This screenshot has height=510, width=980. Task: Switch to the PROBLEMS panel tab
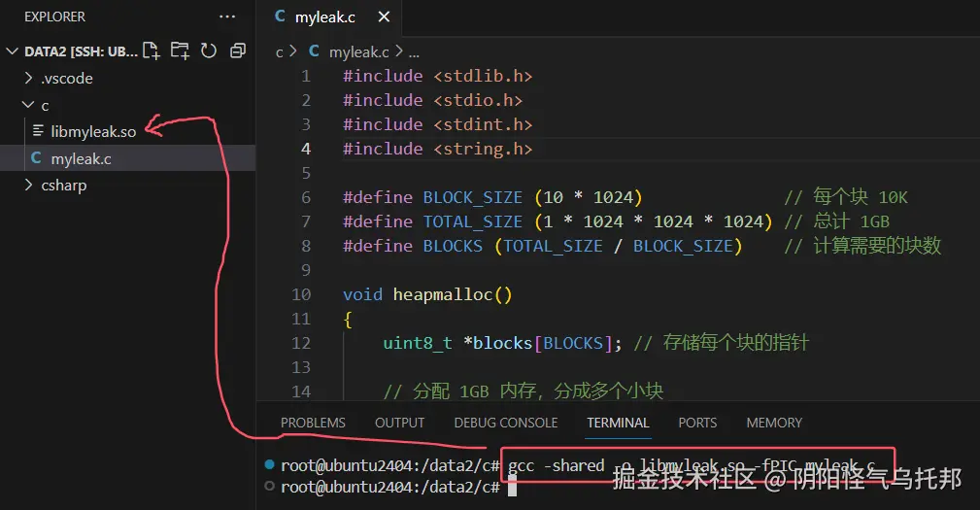coord(313,424)
